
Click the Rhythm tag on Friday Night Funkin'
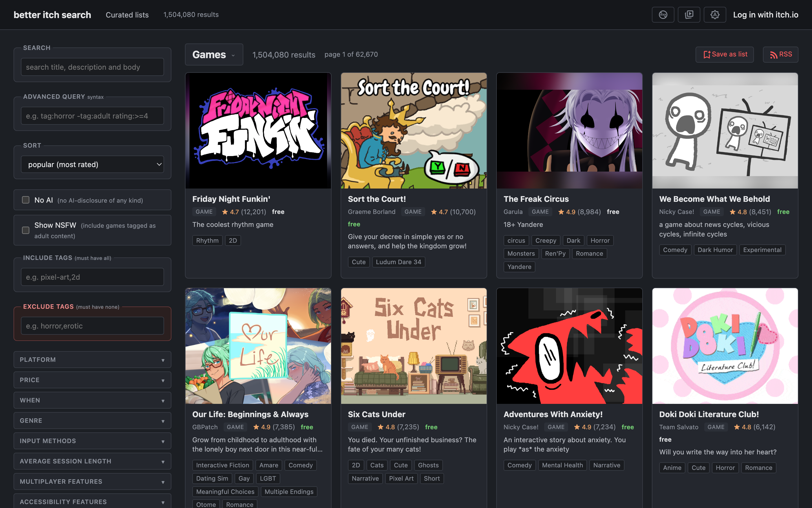207,240
